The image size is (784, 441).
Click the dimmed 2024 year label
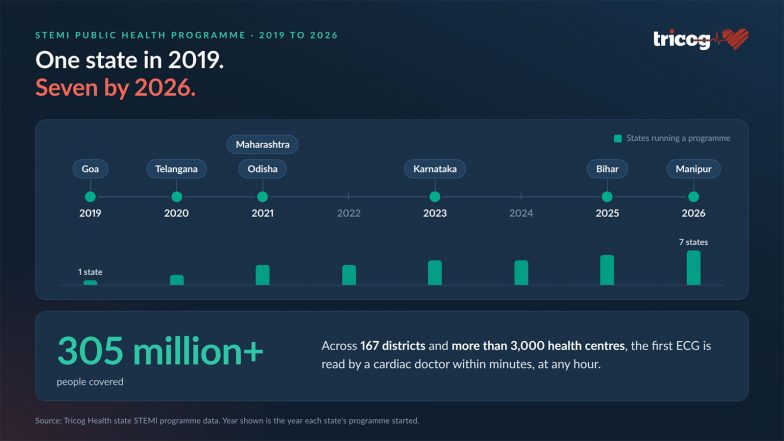click(521, 214)
